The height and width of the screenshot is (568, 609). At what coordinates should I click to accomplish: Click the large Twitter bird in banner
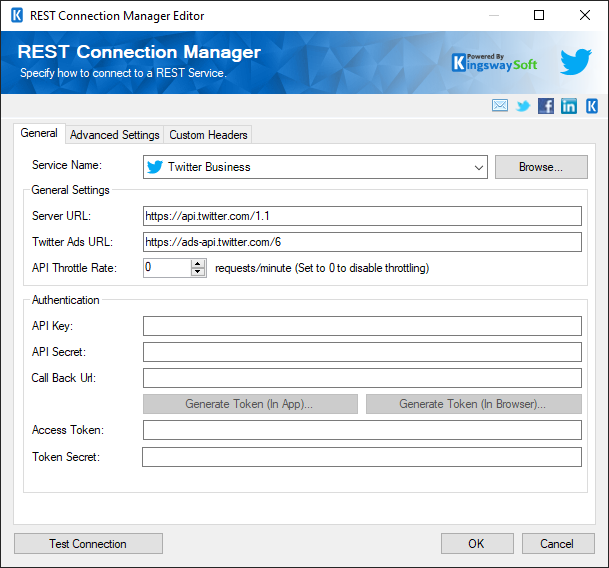click(x=576, y=61)
